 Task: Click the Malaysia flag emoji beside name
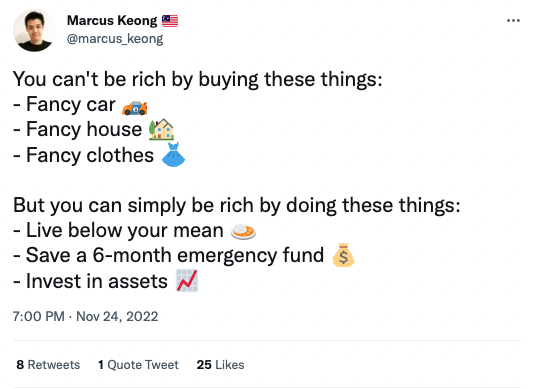pos(170,21)
